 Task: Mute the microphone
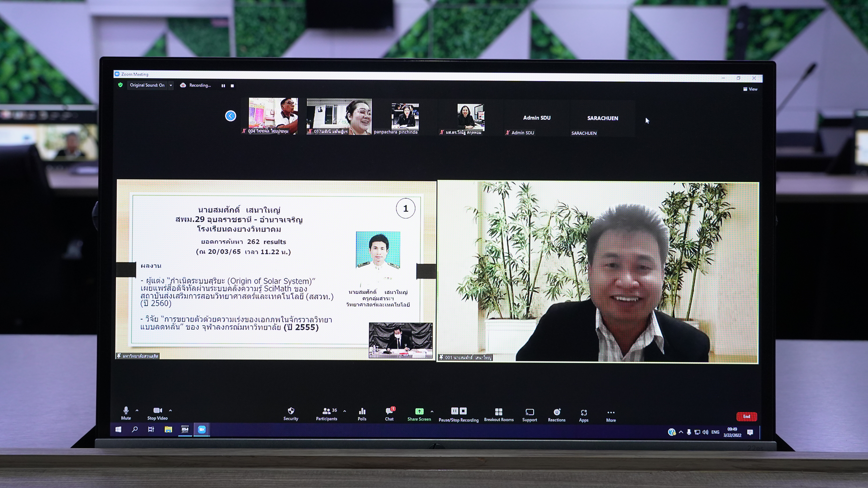[126, 413]
